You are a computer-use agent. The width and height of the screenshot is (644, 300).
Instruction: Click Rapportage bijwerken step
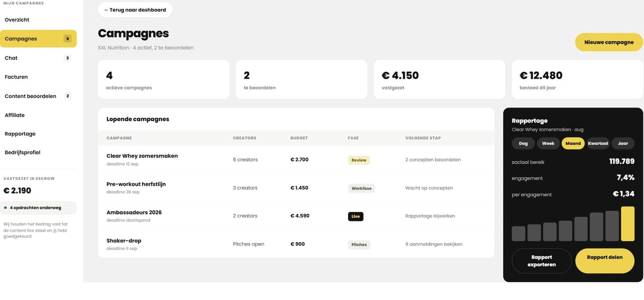(x=430, y=216)
